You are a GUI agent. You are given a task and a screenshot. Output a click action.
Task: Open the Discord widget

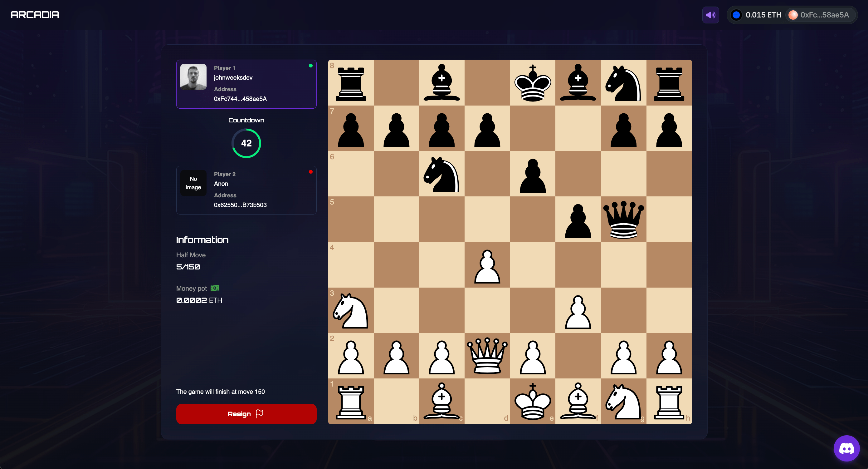[846, 448]
